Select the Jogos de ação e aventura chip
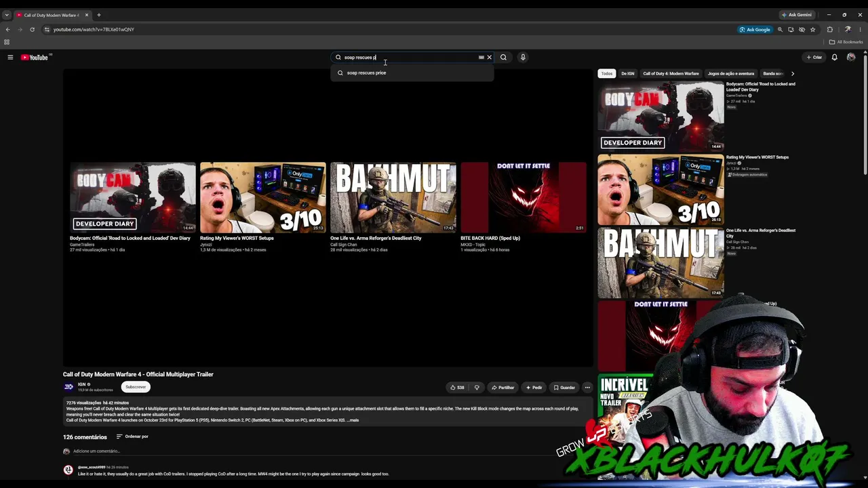This screenshot has width=868, height=488. (731, 74)
